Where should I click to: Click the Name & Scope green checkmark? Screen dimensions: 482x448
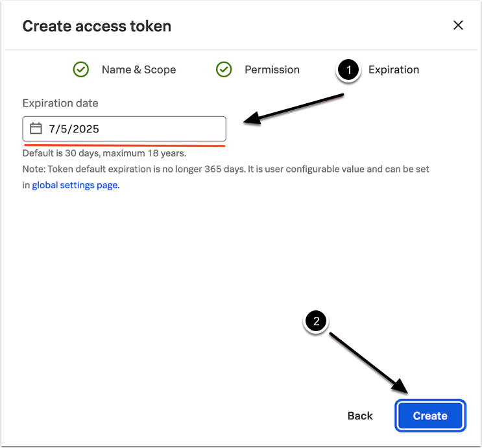coord(81,69)
